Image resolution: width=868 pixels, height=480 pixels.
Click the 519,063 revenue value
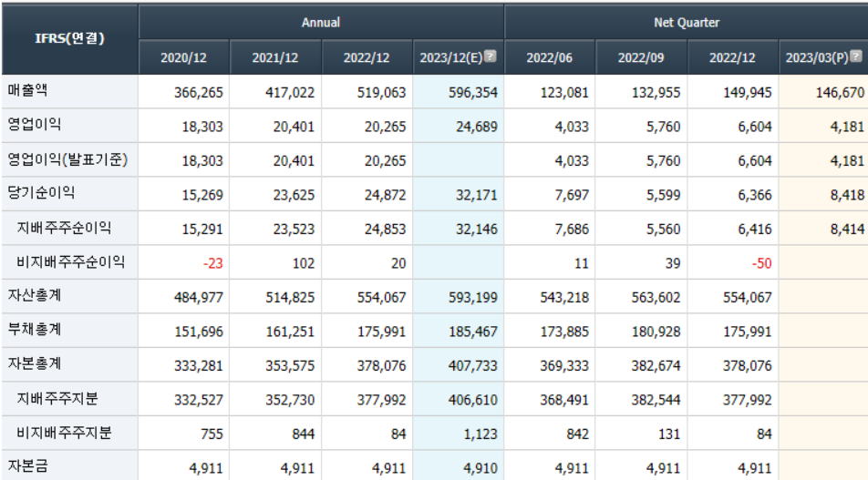381,92
